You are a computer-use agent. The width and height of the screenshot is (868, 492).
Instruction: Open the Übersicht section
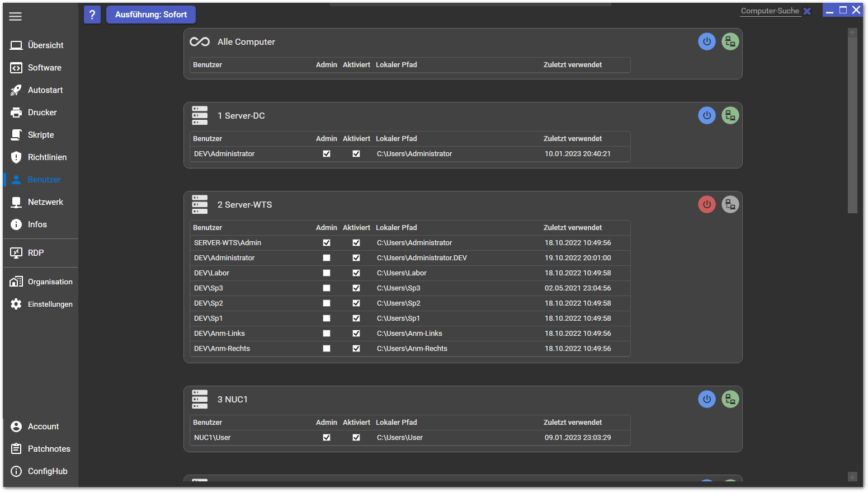40,45
